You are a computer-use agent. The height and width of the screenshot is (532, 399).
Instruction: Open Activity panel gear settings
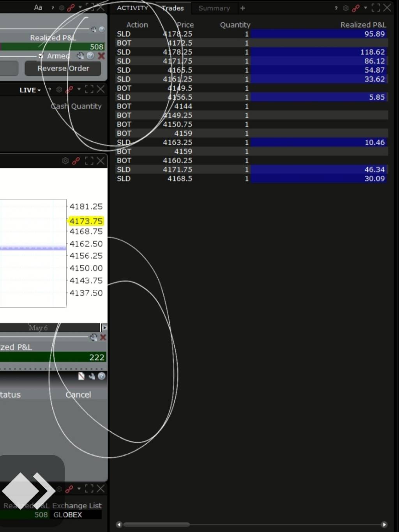click(346, 8)
